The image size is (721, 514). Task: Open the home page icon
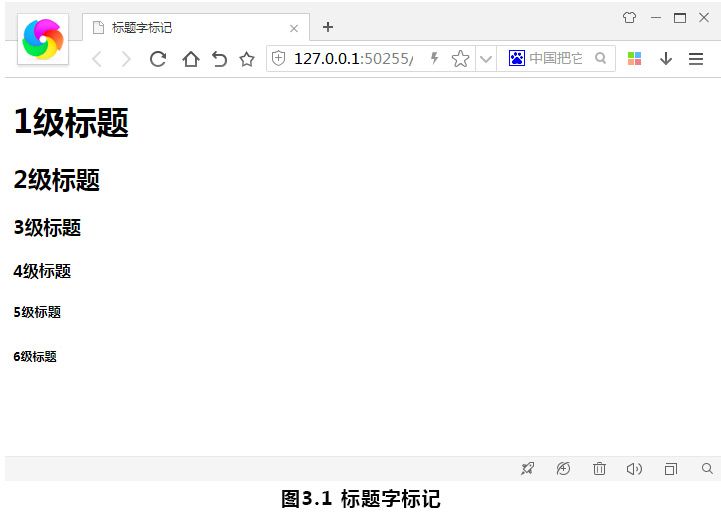190,59
